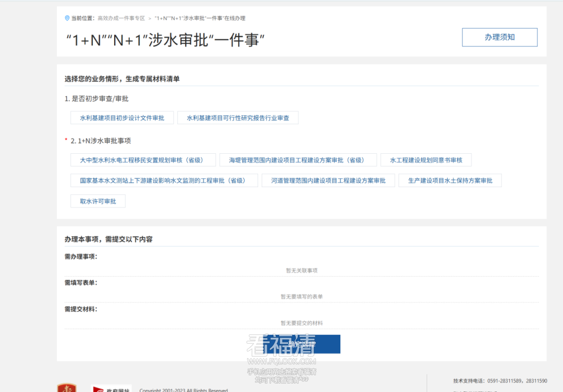Image resolution: width=563 pixels, height=392 pixels.
Task: Toggle 大中型水利水电工程移民安置规划审核（省级）
Action: 142,160
